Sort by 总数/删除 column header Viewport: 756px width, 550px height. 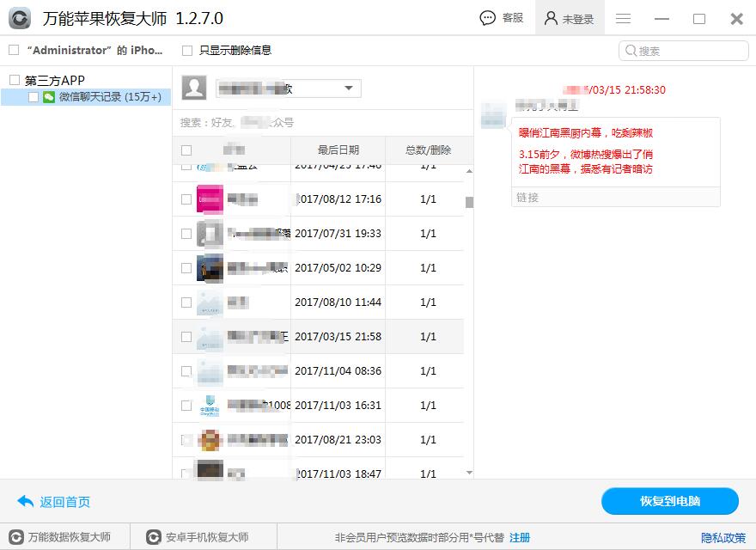(428, 150)
